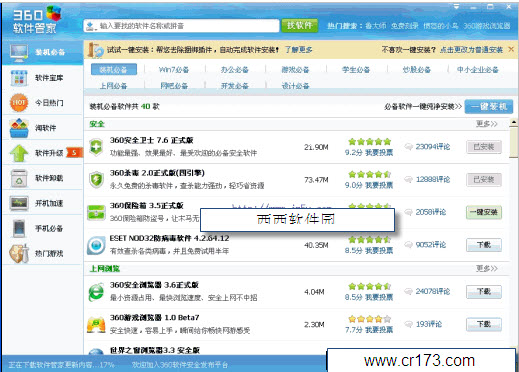This screenshot has width=519, height=372.
Task: Search hot keyword 免费刻录
Action: (x=404, y=26)
